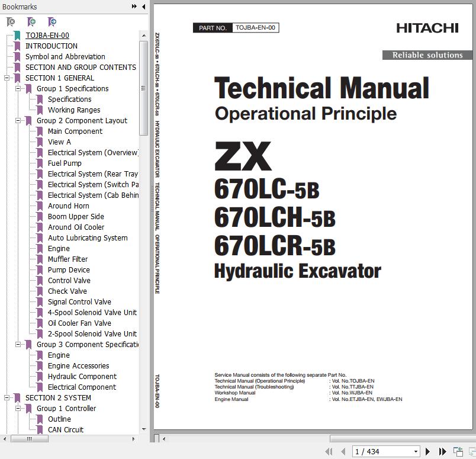Collapse SECTION 1 GENERAL node
The width and height of the screenshot is (476, 459).
[7, 78]
